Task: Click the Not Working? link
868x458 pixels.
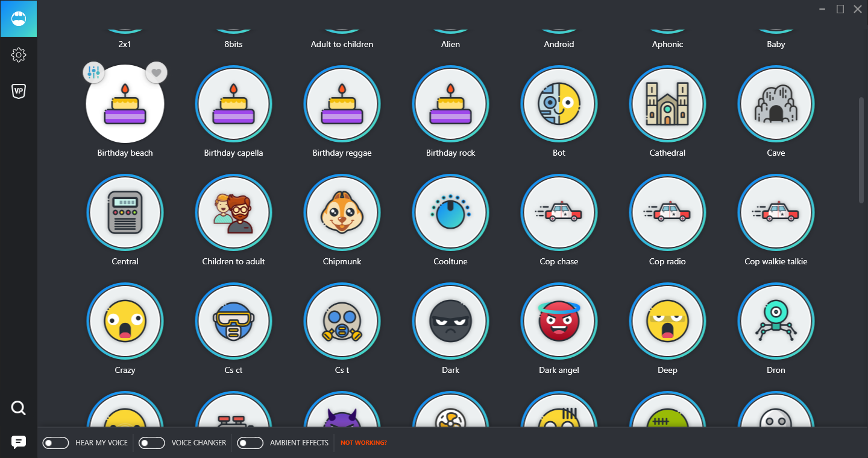Action: coord(363,443)
